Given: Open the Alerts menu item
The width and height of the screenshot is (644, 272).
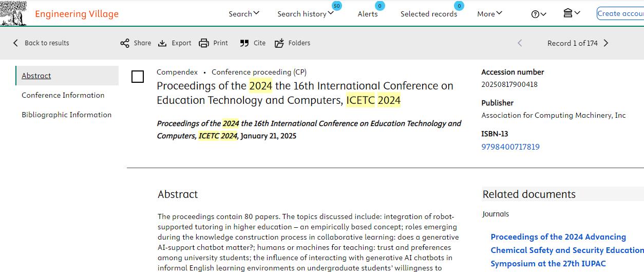Looking at the screenshot, I should 368,14.
